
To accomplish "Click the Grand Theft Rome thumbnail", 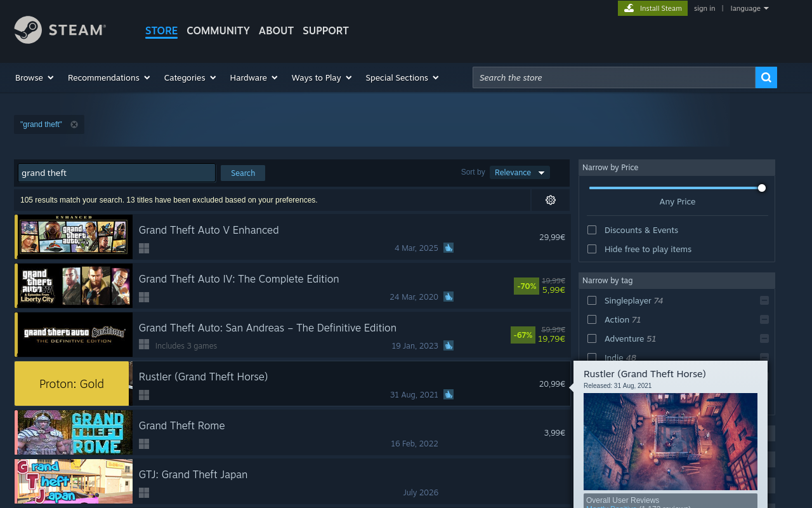I will click(x=75, y=432).
